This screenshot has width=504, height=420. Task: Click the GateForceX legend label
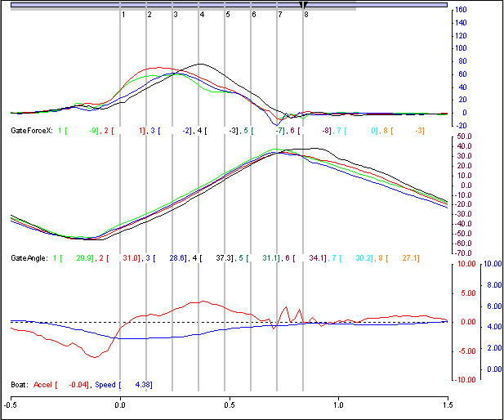click(31, 131)
